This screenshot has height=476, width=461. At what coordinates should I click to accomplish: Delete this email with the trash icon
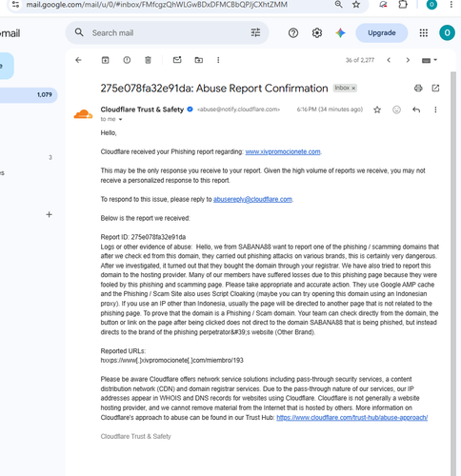click(148, 60)
